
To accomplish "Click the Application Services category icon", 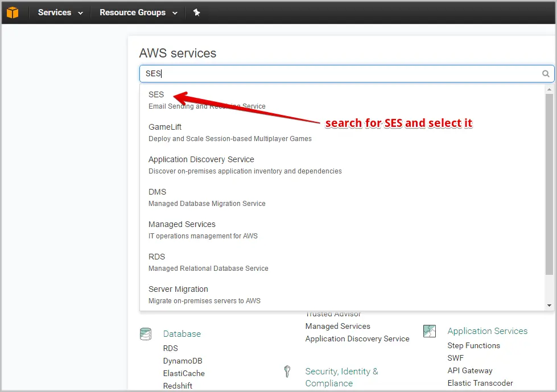I will 430,331.
